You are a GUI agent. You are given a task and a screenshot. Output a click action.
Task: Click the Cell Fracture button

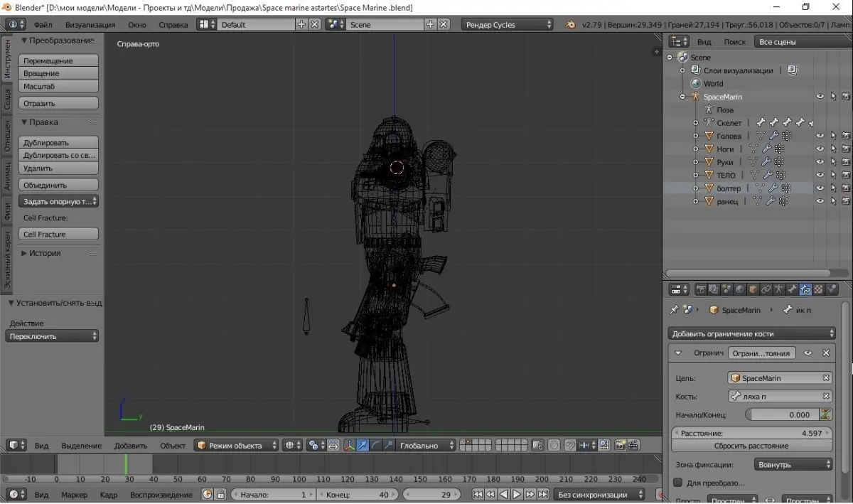pyautogui.click(x=58, y=234)
